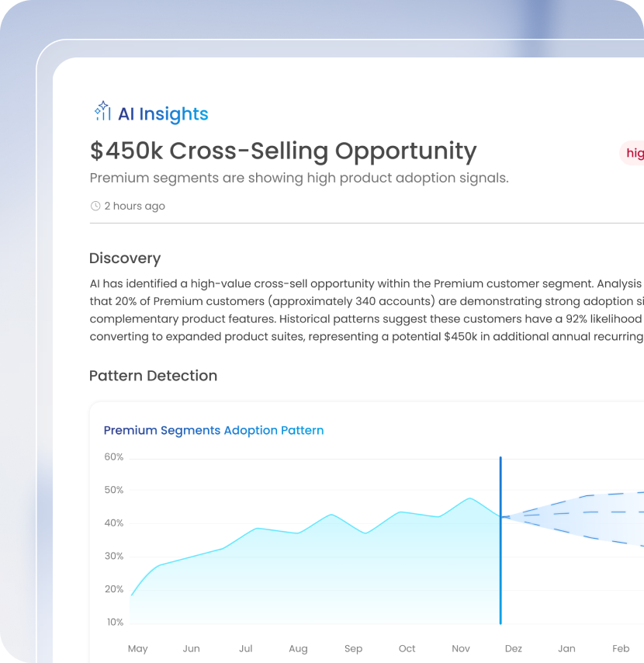Select the Jul label on the chart axis
The height and width of the screenshot is (663, 644).
click(x=246, y=648)
